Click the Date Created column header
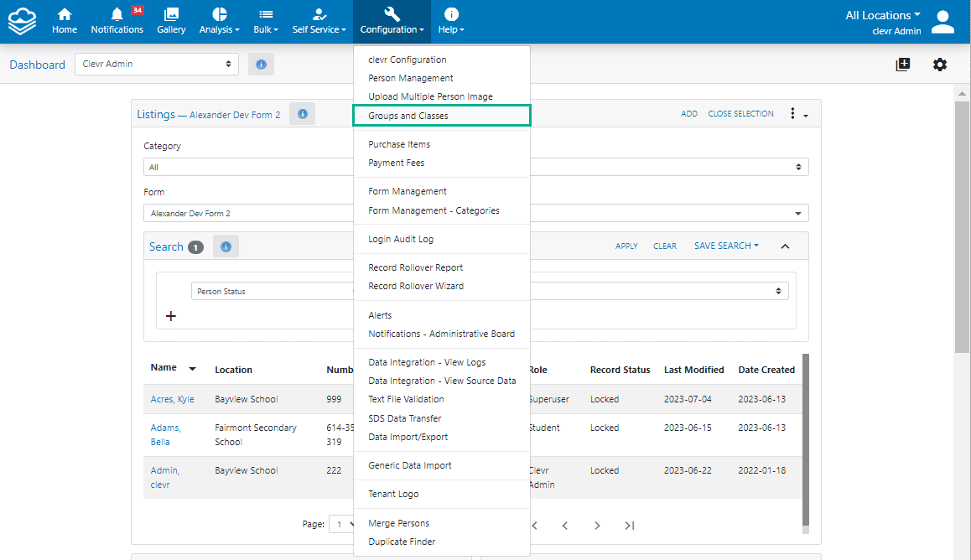 point(766,370)
